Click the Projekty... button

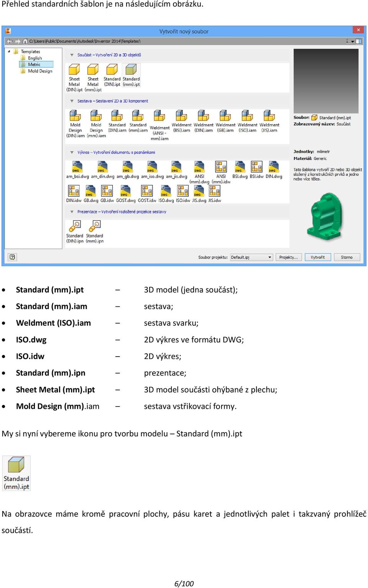click(x=289, y=257)
